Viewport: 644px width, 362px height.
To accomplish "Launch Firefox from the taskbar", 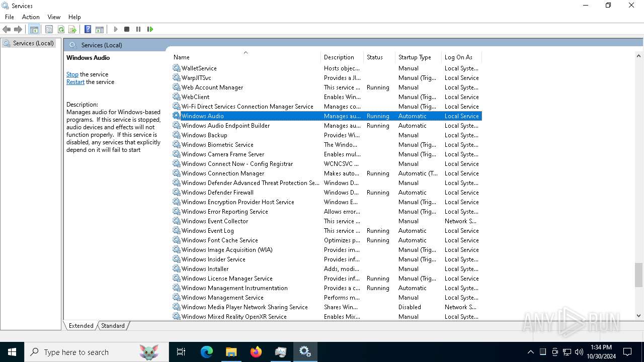I will point(256,352).
